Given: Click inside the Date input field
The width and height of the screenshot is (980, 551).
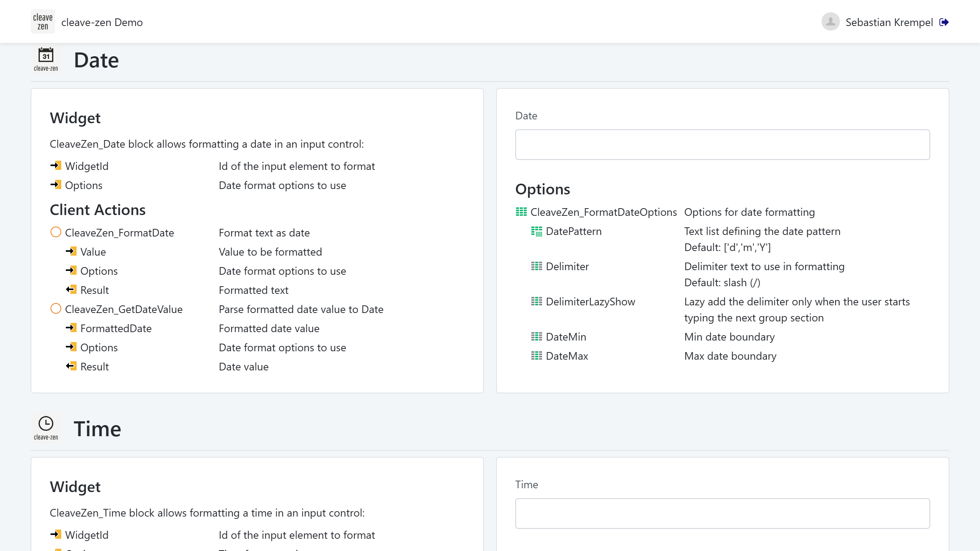Looking at the screenshot, I should click(722, 145).
